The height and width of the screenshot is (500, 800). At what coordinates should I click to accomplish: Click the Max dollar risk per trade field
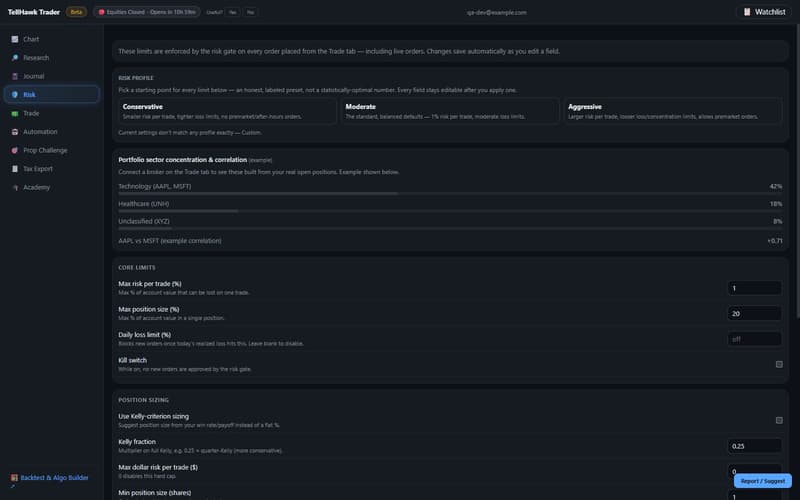click(x=755, y=471)
